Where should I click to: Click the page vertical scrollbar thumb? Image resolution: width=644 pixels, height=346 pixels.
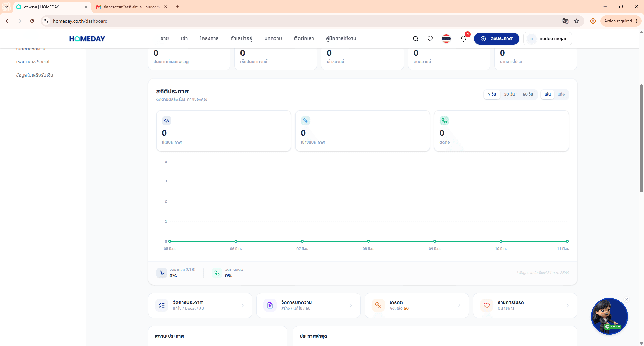641,138
